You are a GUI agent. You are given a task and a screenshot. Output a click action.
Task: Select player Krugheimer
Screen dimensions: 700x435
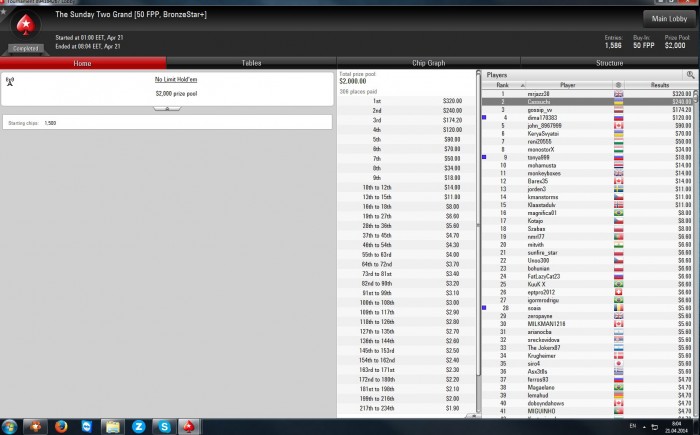point(542,356)
